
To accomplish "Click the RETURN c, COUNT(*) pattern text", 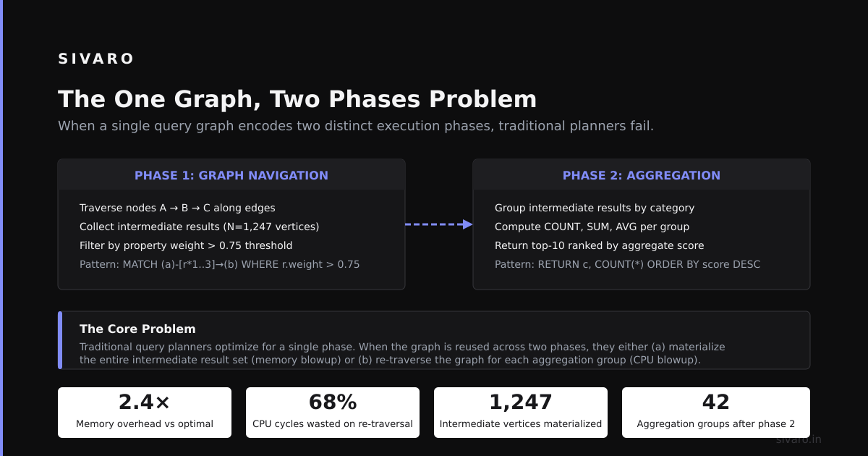I will (627, 264).
